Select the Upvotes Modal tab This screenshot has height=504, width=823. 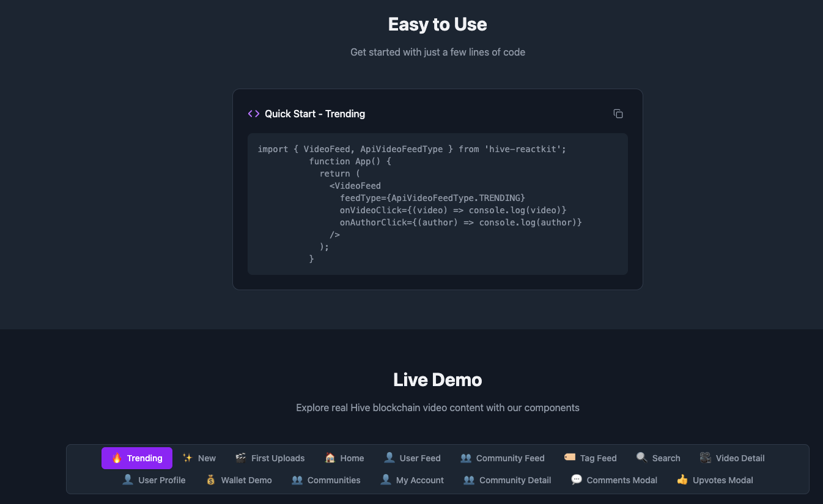click(x=715, y=480)
